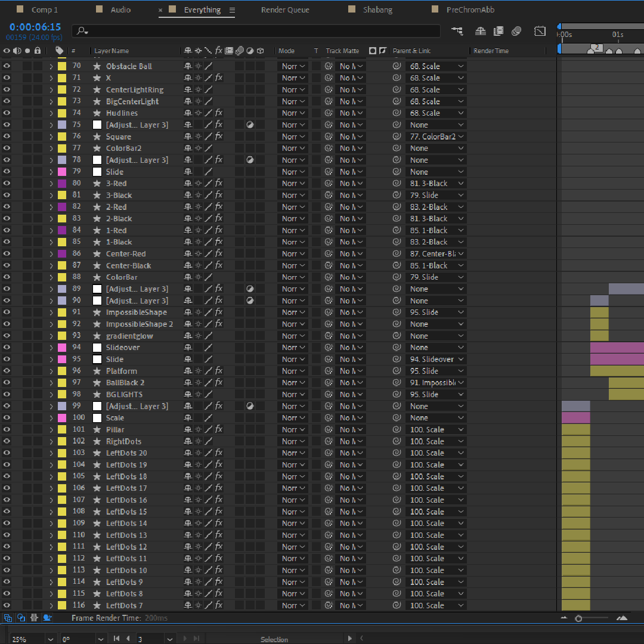Expand the gradientglow layer properties
644x644 pixels.
51,336
